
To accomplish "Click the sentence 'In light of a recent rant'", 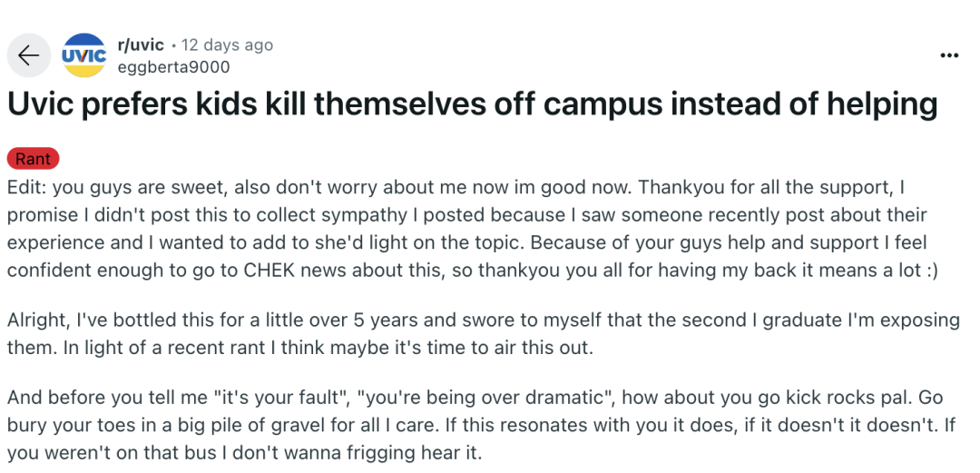I will 181,346.
